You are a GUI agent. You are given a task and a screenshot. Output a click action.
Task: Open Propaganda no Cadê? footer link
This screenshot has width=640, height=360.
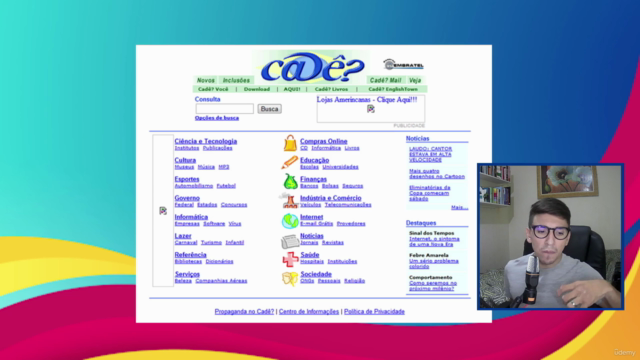(x=244, y=311)
